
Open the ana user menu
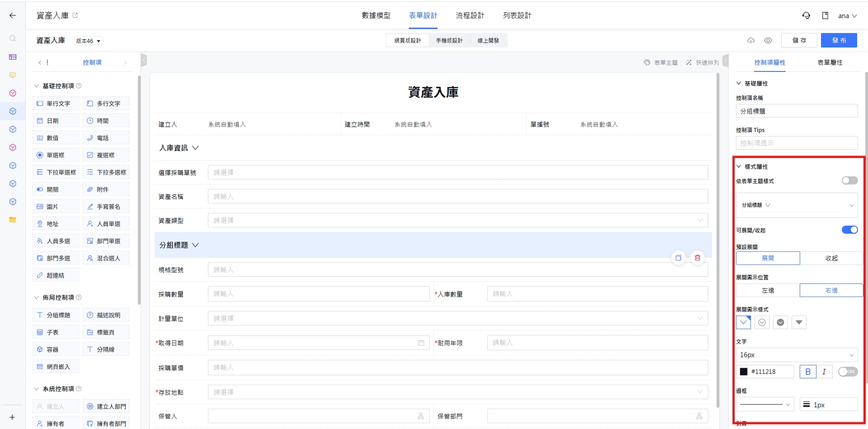click(847, 16)
